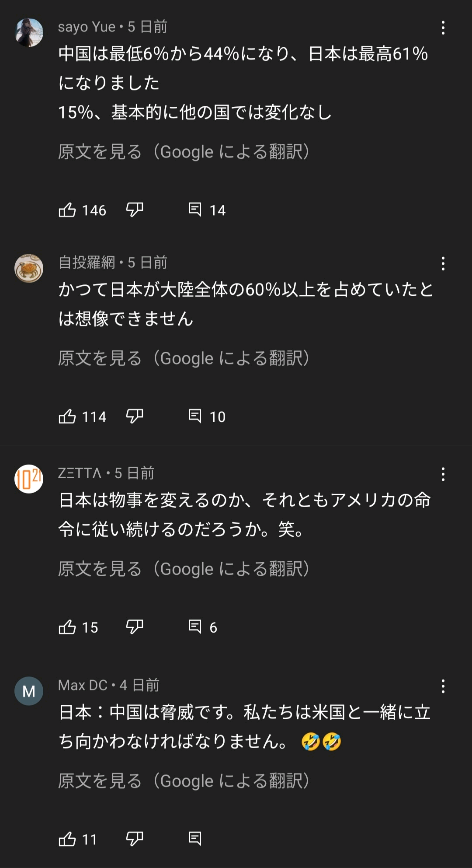Dislike ZETTA's comment
Image resolution: width=472 pixels, height=868 pixels.
[x=134, y=627]
